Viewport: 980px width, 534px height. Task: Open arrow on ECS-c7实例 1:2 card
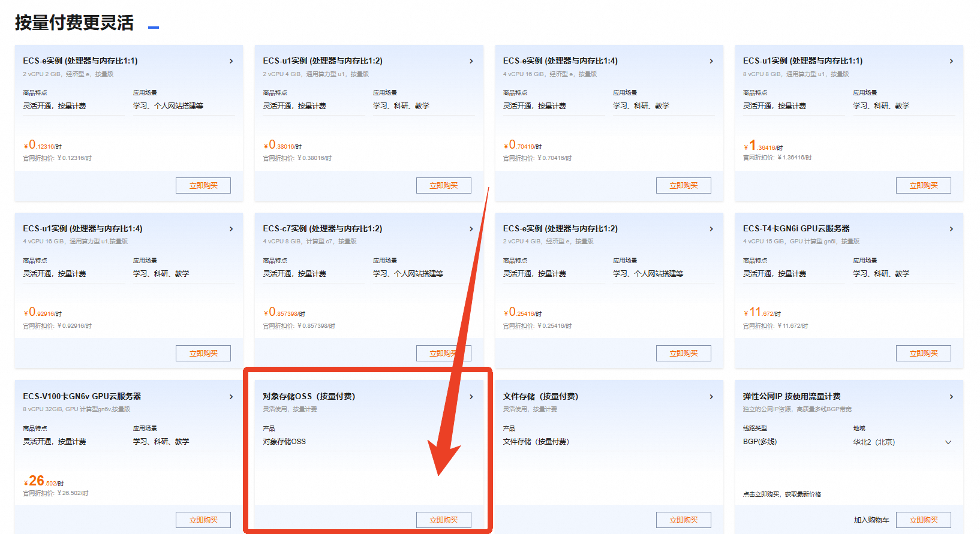(x=471, y=229)
